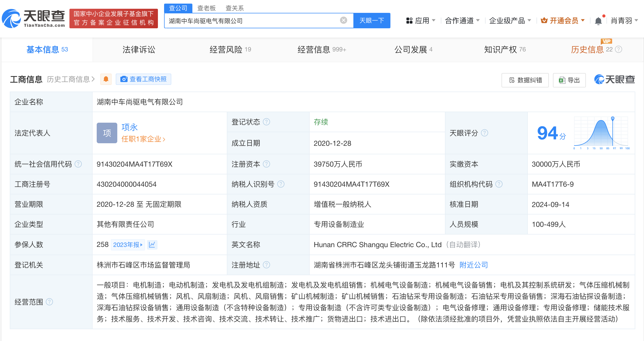Screen dimensions: 644x341
Task: Click the subscribe bell beside 历史工商信息
Action: (x=105, y=79)
